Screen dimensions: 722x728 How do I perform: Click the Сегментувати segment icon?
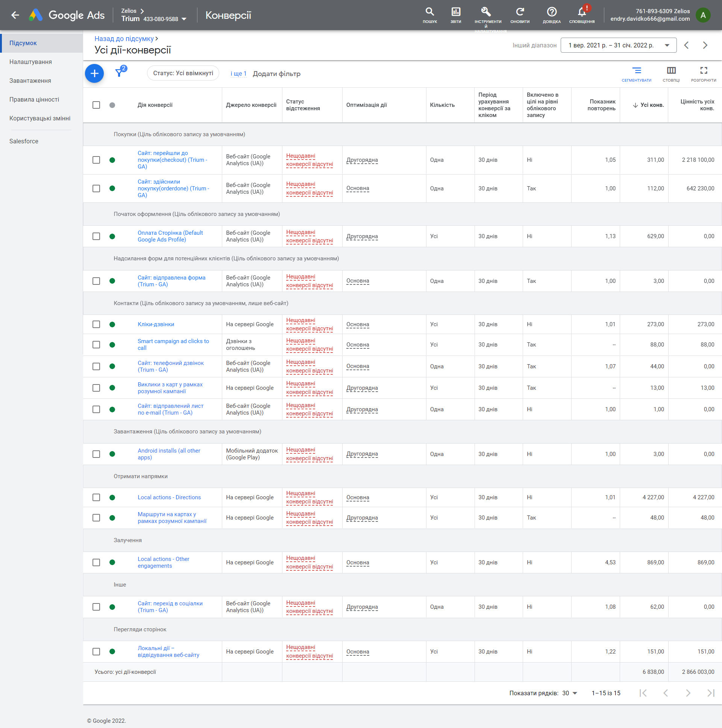pyautogui.click(x=637, y=74)
